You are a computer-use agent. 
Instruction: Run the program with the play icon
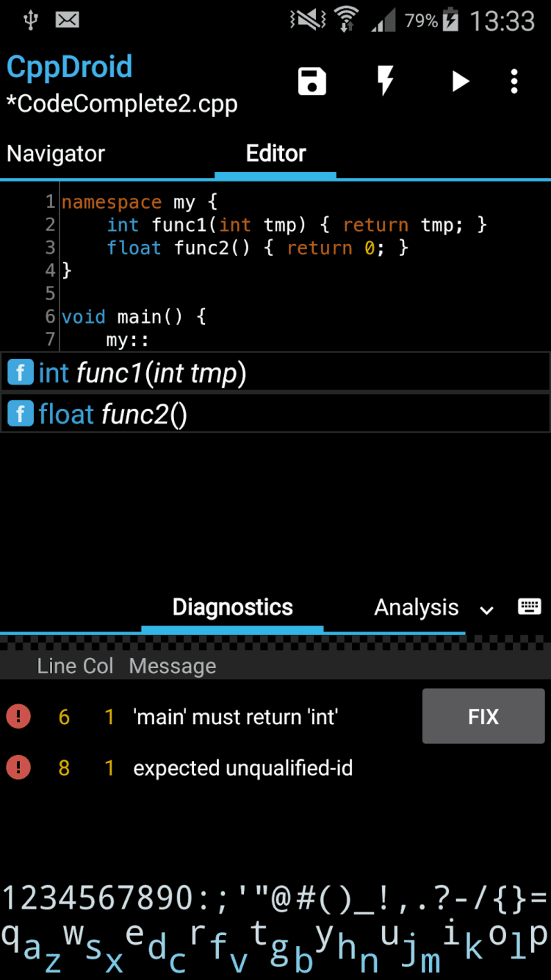pos(460,81)
